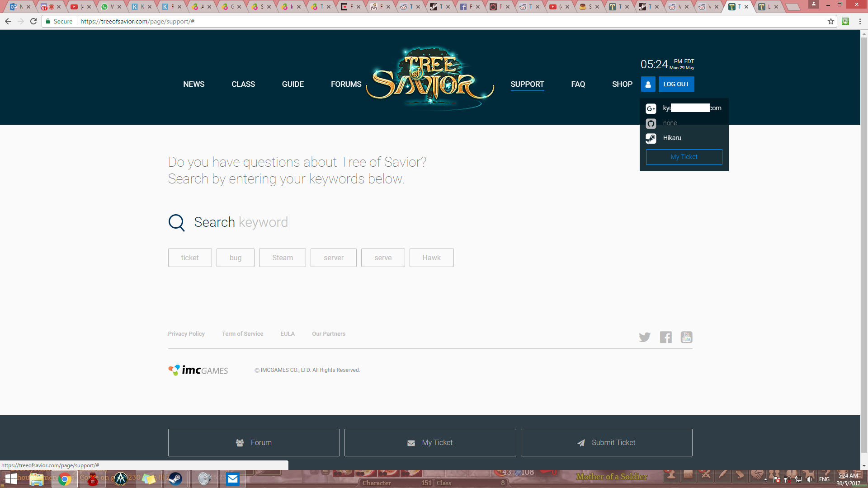Select the Steam keyword tag
Viewport: 868px width, 488px height.
tap(282, 258)
